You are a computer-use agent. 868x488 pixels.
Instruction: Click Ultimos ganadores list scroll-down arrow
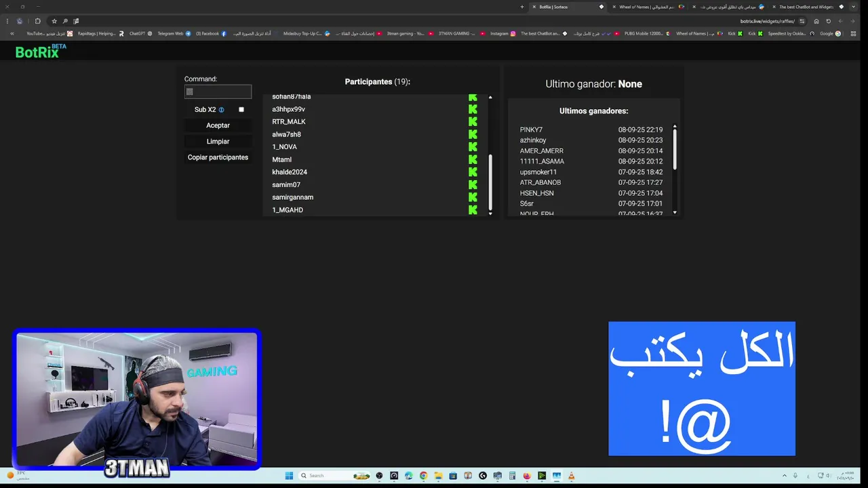click(675, 213)
